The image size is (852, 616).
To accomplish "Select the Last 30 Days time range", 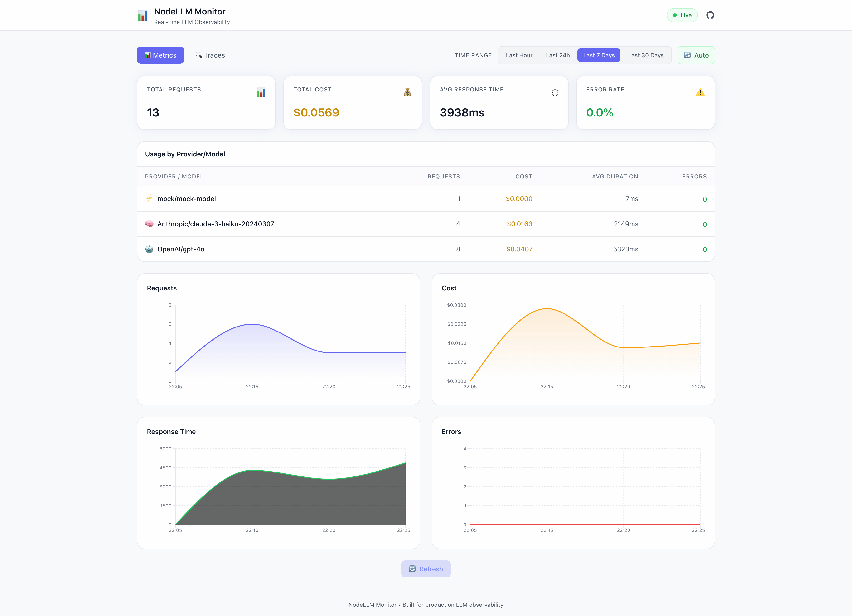I will (646, 55).
